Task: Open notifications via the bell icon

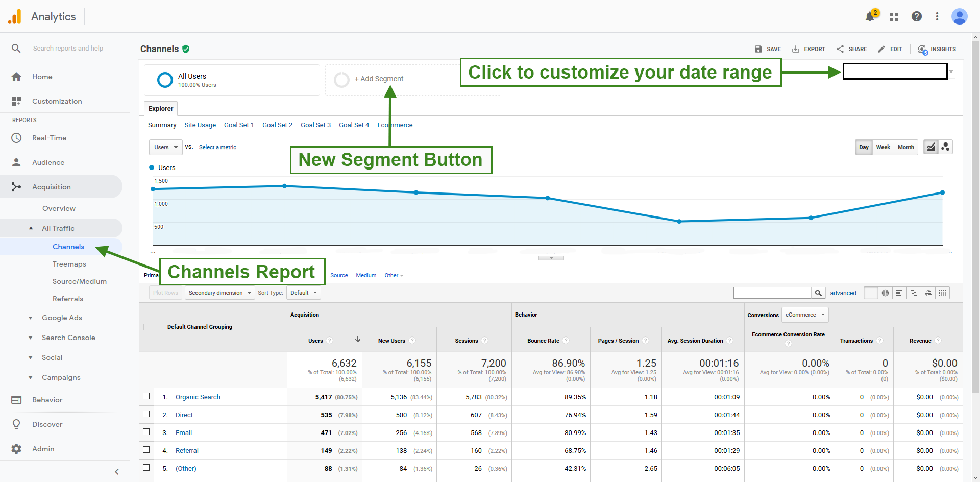Action: (x=870, y=16)
